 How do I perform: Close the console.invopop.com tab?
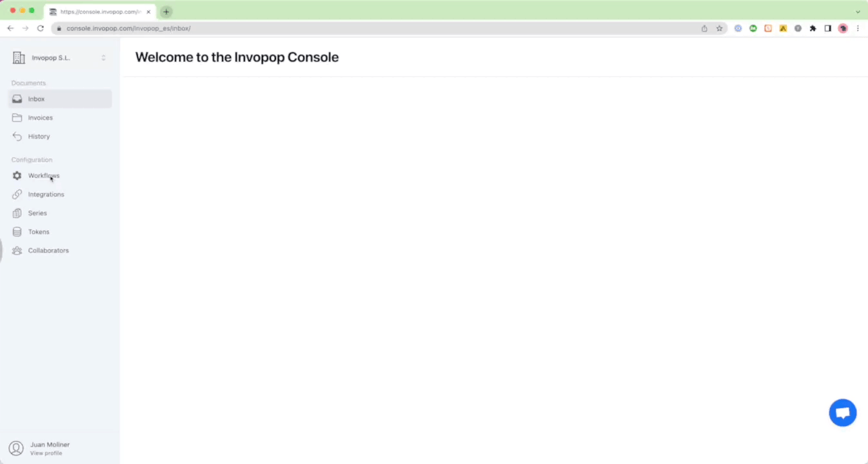148,12
